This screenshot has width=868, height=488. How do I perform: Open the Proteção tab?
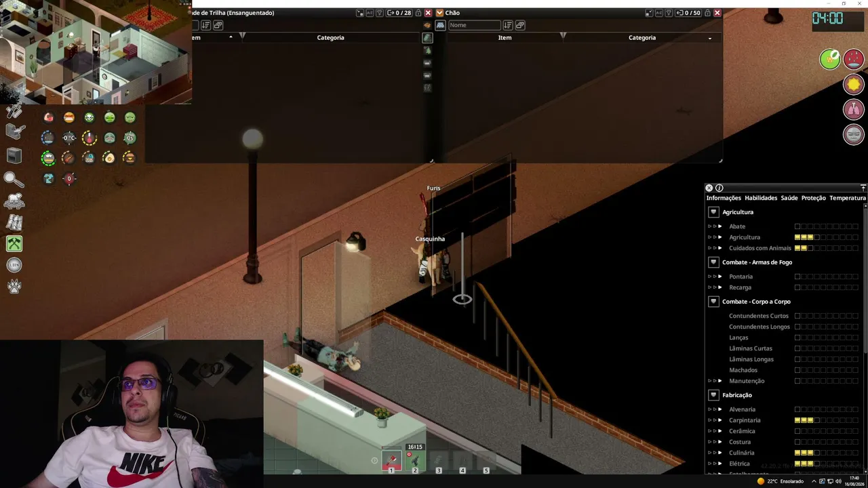click(814, 198)
